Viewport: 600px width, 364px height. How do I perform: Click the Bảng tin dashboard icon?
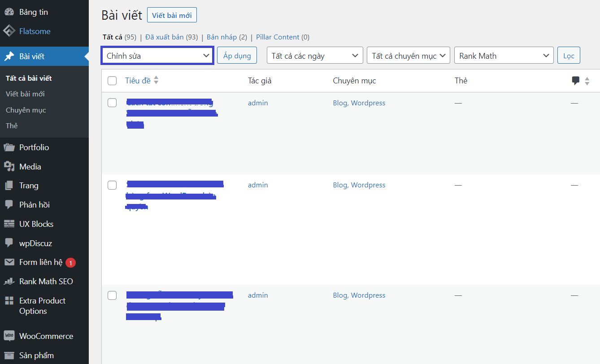(x=9, y=12)
